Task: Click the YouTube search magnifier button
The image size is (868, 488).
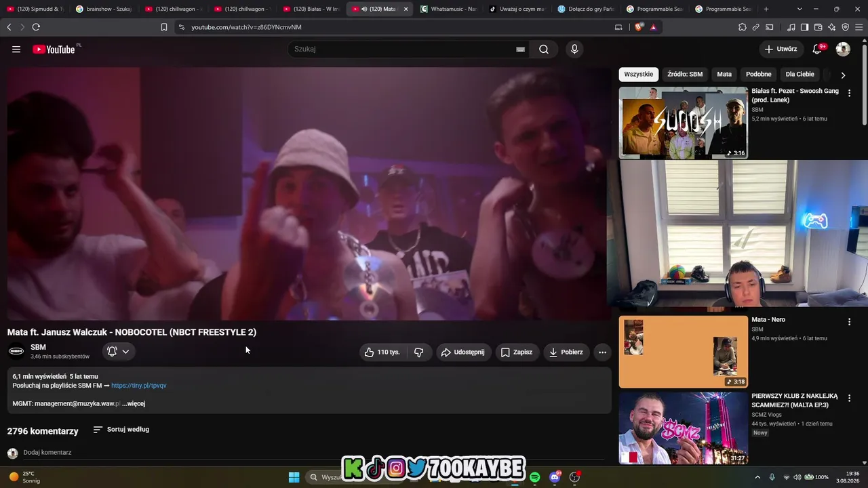Action: [x=544, y=49]
